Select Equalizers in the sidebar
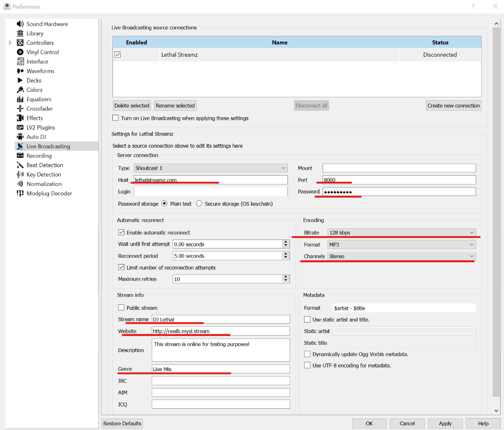The image size is (504, 430). coord(39,99)
